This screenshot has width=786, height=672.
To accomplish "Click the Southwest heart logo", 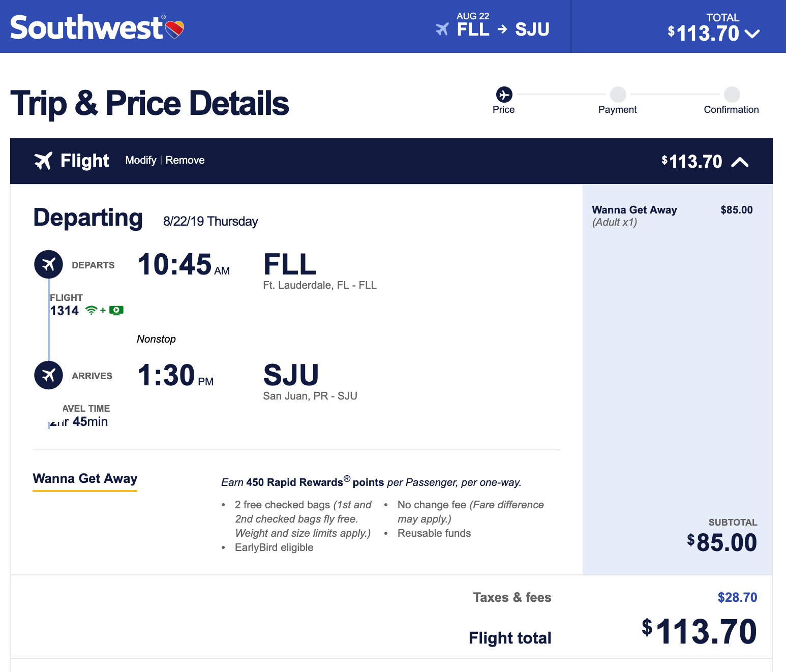I will (175, 29).
